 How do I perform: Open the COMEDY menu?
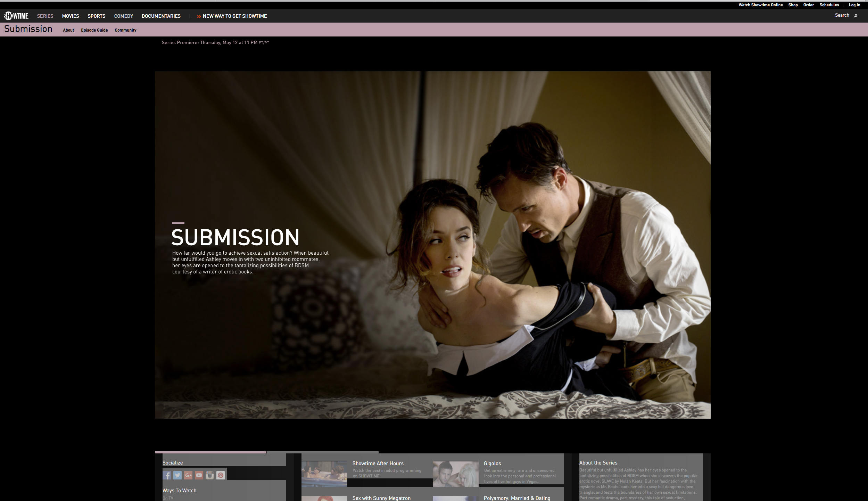tap(124, 16)
